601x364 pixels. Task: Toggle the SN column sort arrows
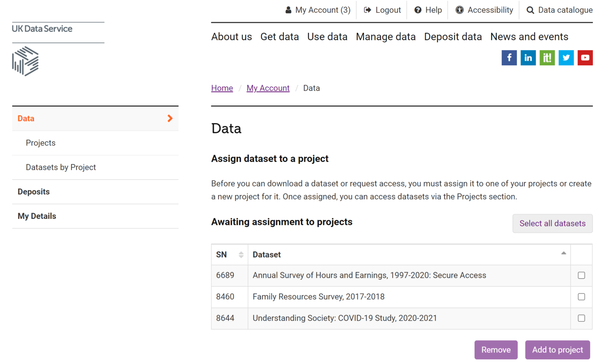[x=242, y=255]
